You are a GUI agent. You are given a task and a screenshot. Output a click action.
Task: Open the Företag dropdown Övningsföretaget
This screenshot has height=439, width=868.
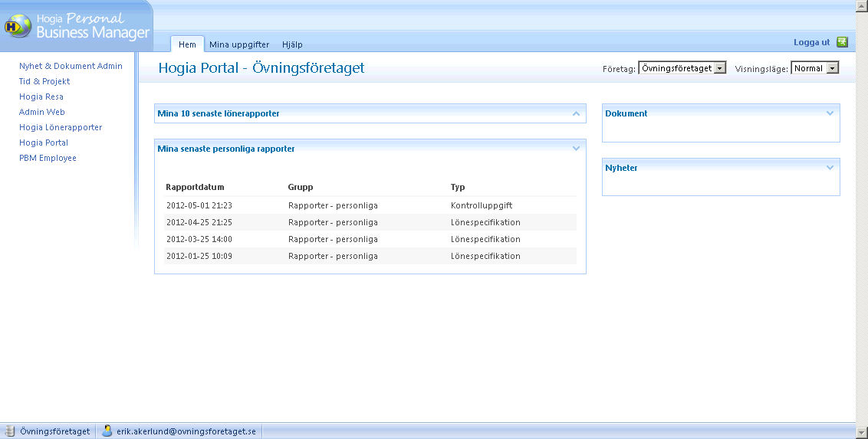pyautogui.click(x=682, y=68)
